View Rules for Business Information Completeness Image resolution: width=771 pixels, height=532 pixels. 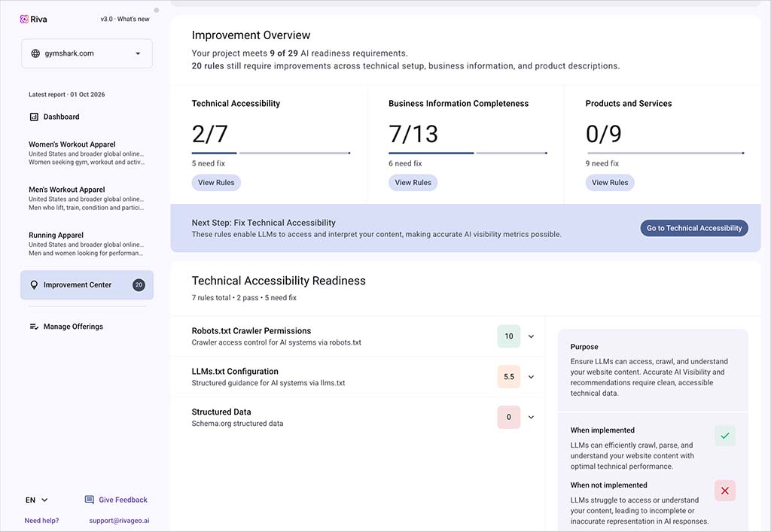tap(413, 183)
